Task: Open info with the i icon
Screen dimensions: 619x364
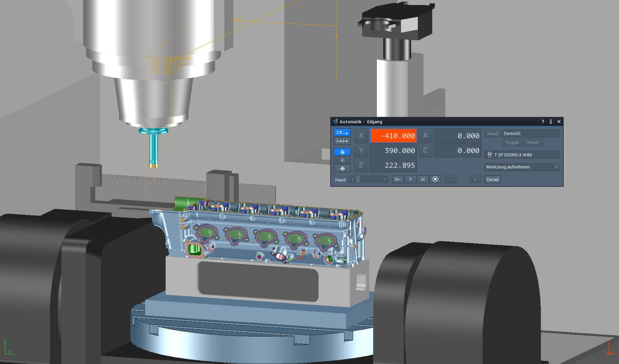Action: 551,121
